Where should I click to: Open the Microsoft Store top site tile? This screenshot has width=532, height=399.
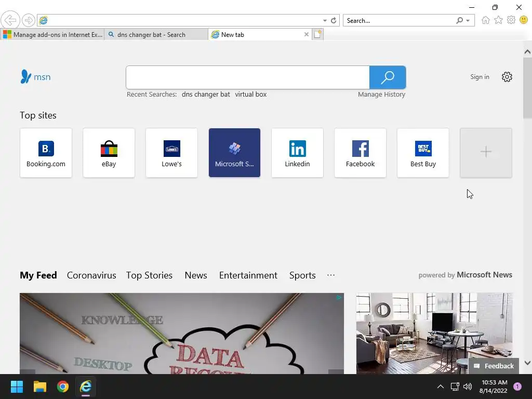coord(234,153)
